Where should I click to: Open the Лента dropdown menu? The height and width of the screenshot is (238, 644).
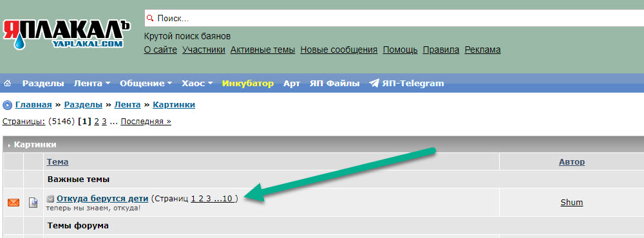[92, 84]
